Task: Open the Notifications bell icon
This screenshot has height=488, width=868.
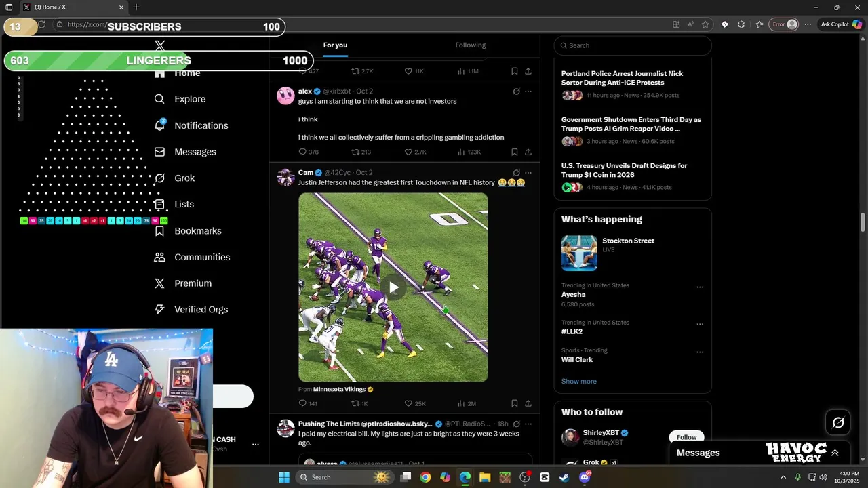Action: (160, 125)
